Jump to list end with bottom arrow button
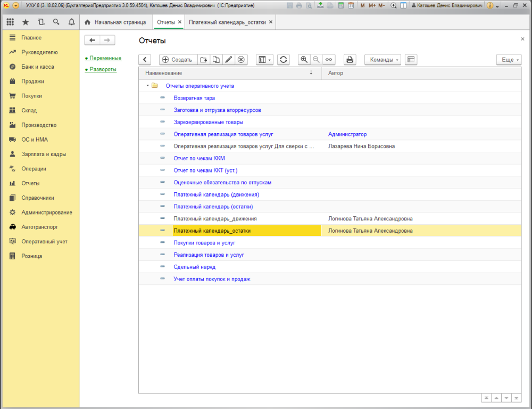This screenshot has height=409, width=532. click(517, 398)
